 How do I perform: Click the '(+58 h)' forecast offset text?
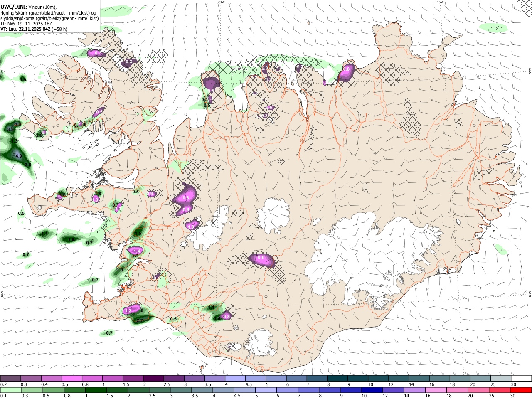coord(60,29)
